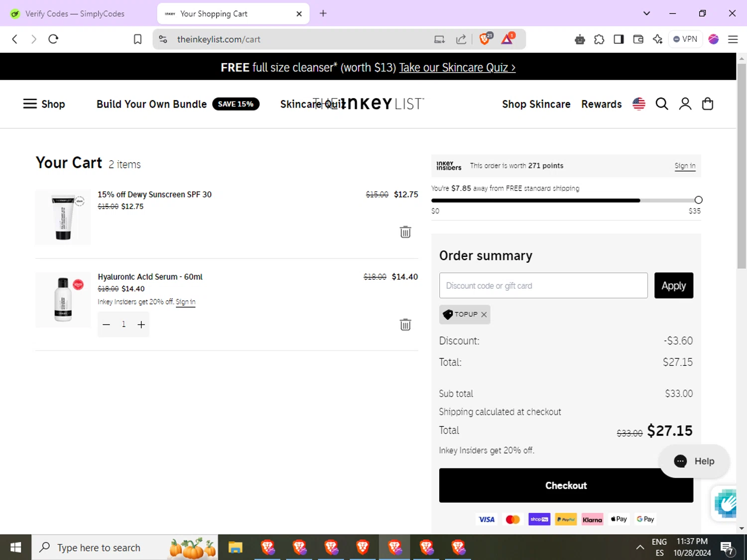Expand the tab search dropdown arrow
Screen dimensions: 747x560
pos(646,13)
